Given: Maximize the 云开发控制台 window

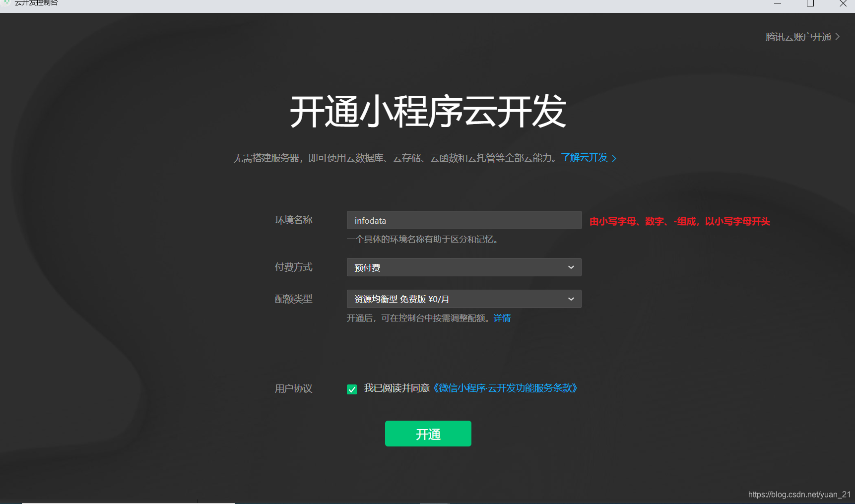Looking at the screenshot, I should (x=810, y=3).
